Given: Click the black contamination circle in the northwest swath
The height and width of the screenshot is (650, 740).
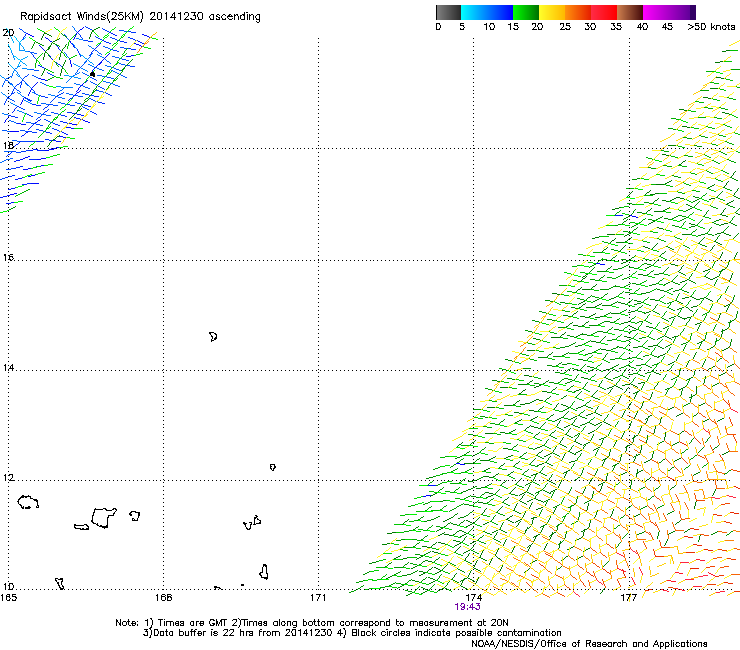Looking at the screenshot, I should pyautogui.click(x=92, y=74).
